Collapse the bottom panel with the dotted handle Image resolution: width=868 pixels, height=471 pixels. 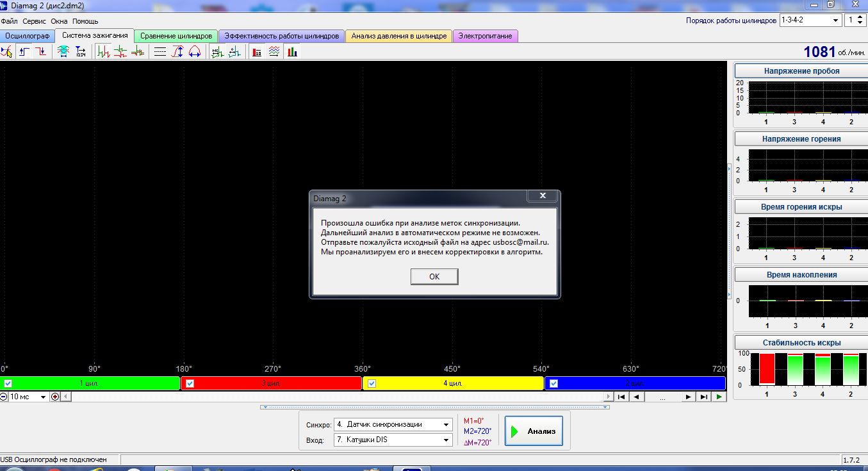pyautogui.click(x=434, y=407)
